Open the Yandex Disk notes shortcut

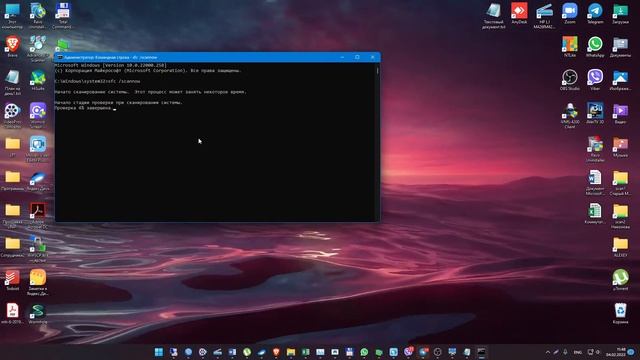(38, 282)
